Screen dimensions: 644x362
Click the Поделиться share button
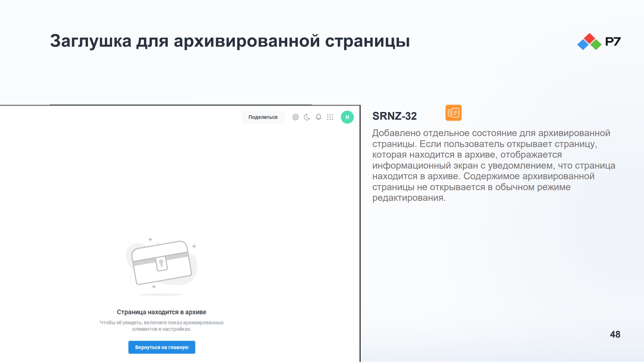tap(263, 117)
